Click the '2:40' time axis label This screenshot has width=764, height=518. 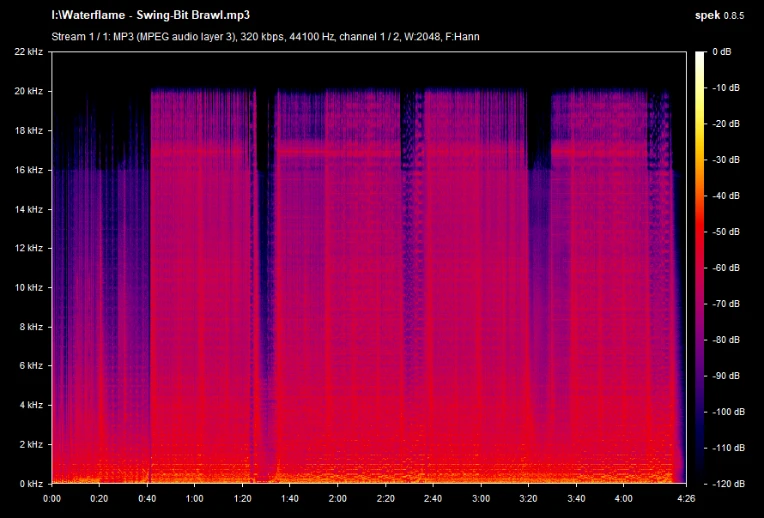coord(433,499)
